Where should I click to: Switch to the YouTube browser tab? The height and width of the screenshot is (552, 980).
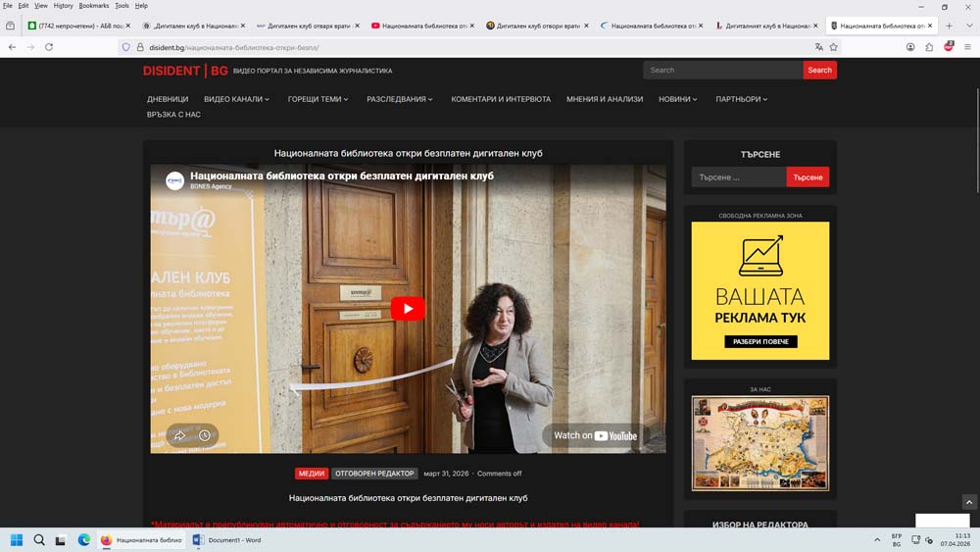point(425,25)
